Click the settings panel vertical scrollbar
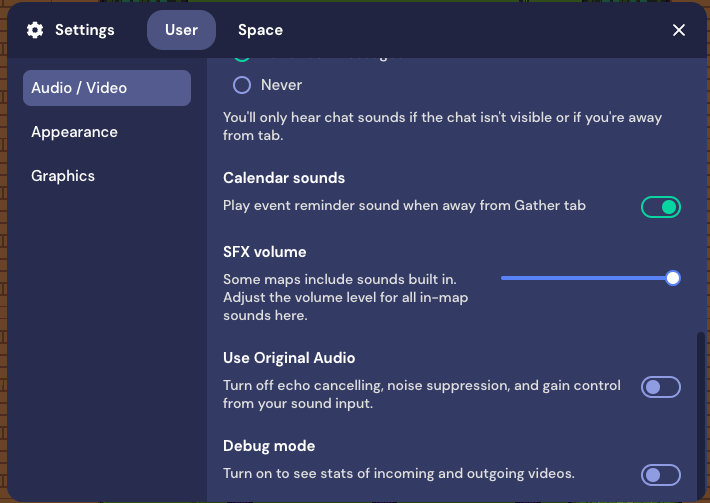 [700, 410]
